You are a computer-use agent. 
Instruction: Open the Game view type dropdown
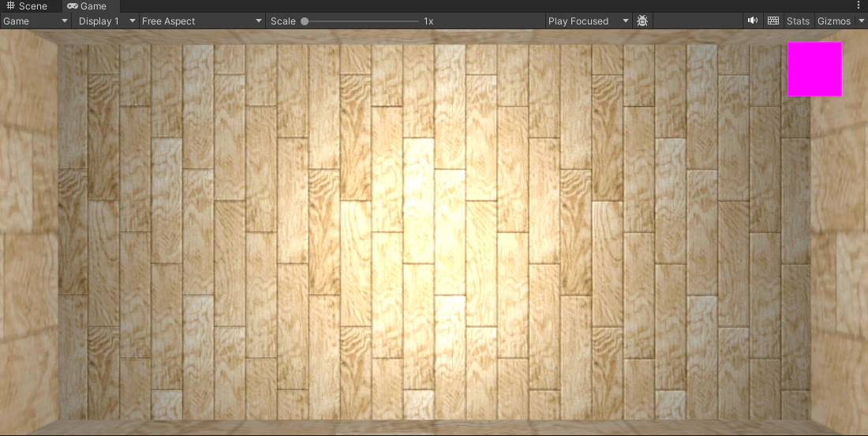coord(36,21)
